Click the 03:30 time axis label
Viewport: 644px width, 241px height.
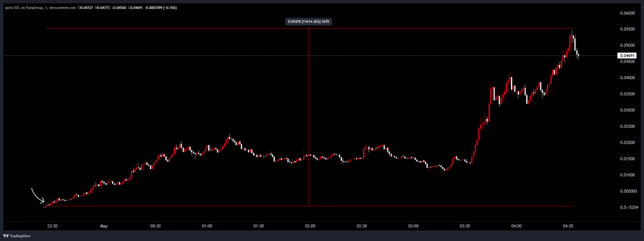click(465, 227)
